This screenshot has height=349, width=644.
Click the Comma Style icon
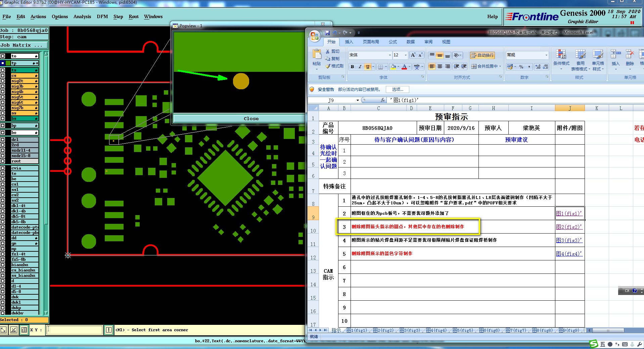529,66
